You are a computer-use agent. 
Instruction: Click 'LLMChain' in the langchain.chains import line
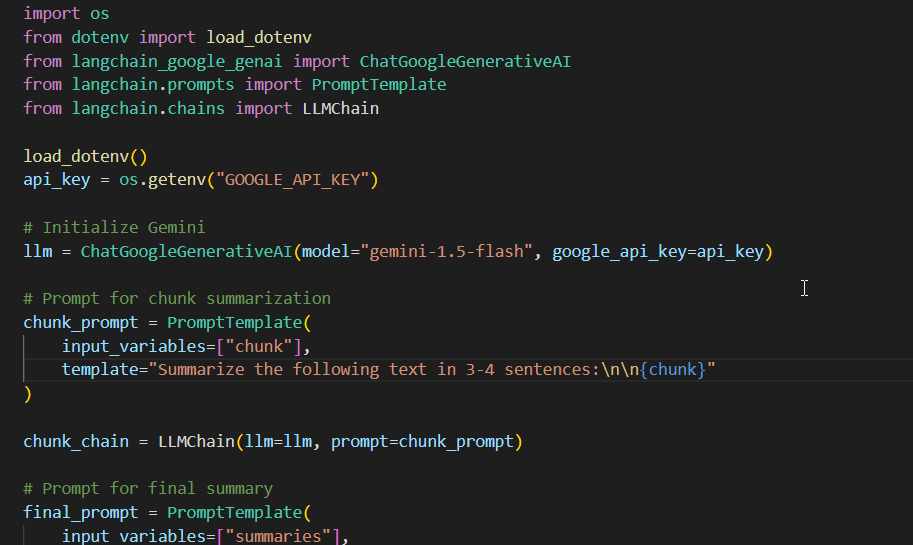point(340,108)
